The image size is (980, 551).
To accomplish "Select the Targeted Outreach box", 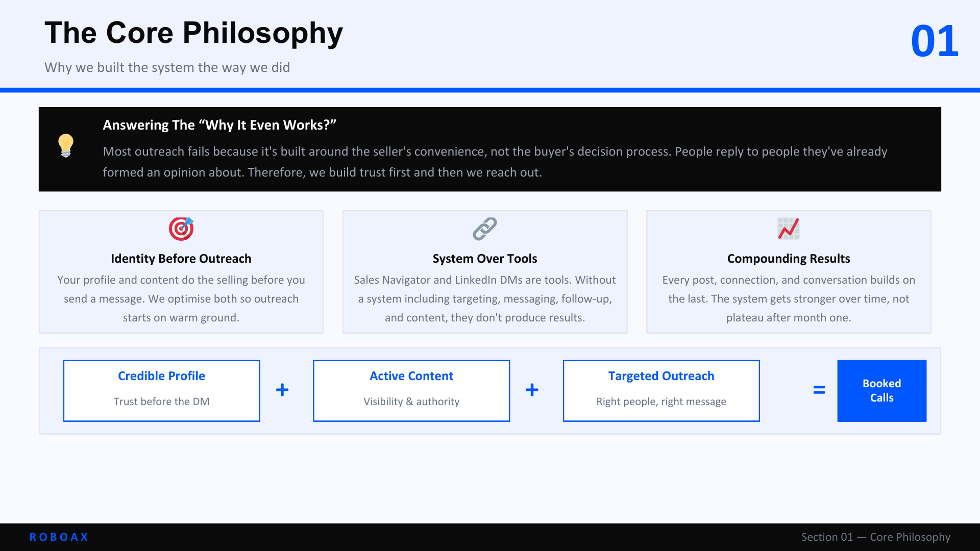I will pyautogui.click(x=661, y=391).
